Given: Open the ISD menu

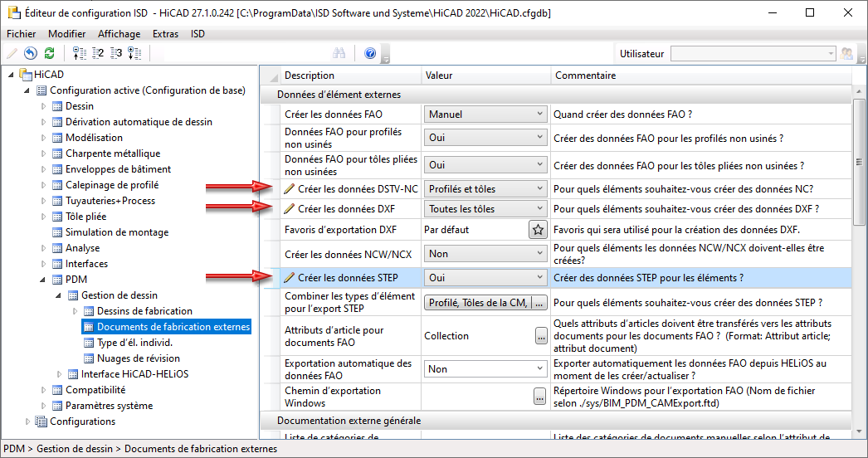Looking at the screenshot, I should coord(197,34).
